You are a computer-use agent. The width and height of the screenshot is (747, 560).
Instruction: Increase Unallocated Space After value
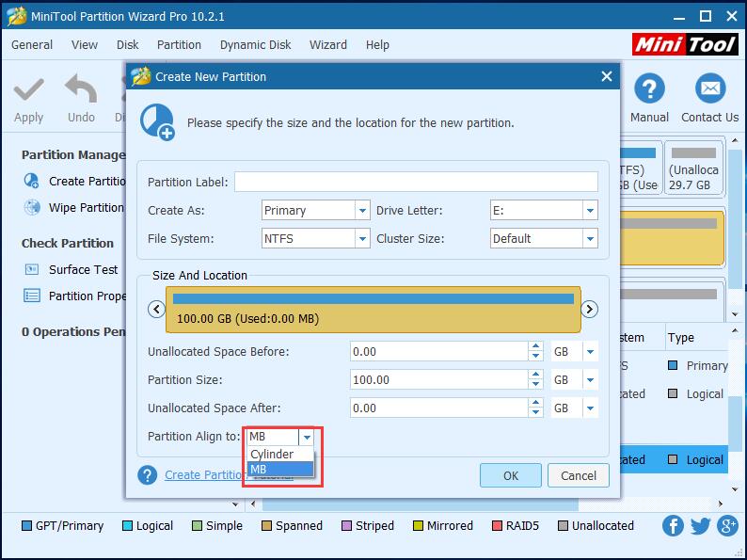click(x=535, y=403)
